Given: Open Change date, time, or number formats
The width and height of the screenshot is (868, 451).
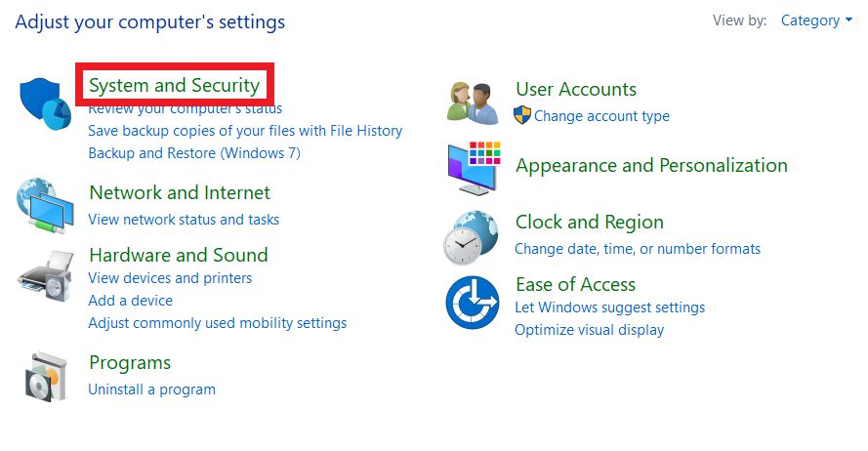Looking at the screenshot, I should tap(638, 249).
